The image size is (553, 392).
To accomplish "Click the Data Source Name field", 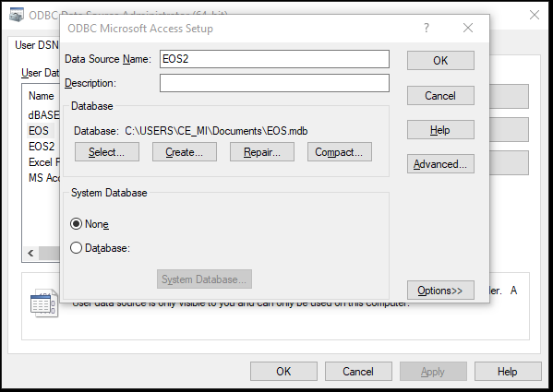I will 274,59.
